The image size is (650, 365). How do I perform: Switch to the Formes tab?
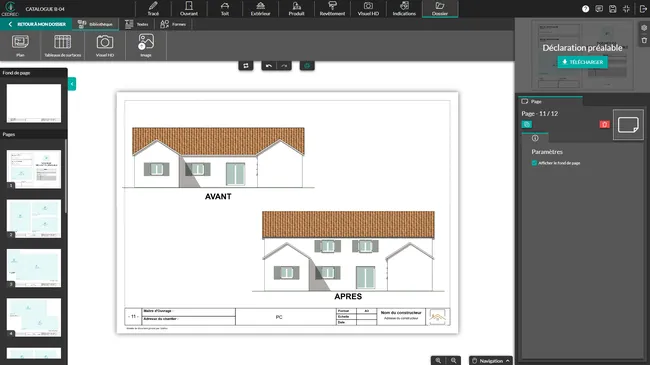click(x=173, y=24)
